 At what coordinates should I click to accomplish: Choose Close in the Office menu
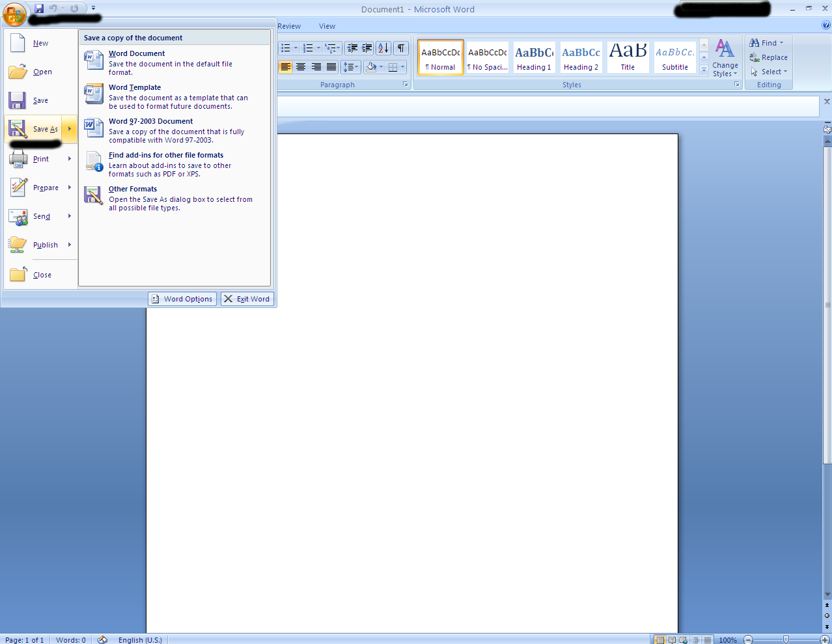(x=40, y=275)
